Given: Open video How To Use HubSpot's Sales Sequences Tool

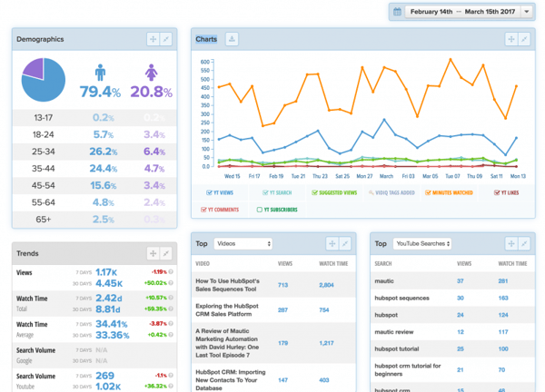Looking at the screenshot, I should point(228,285).
